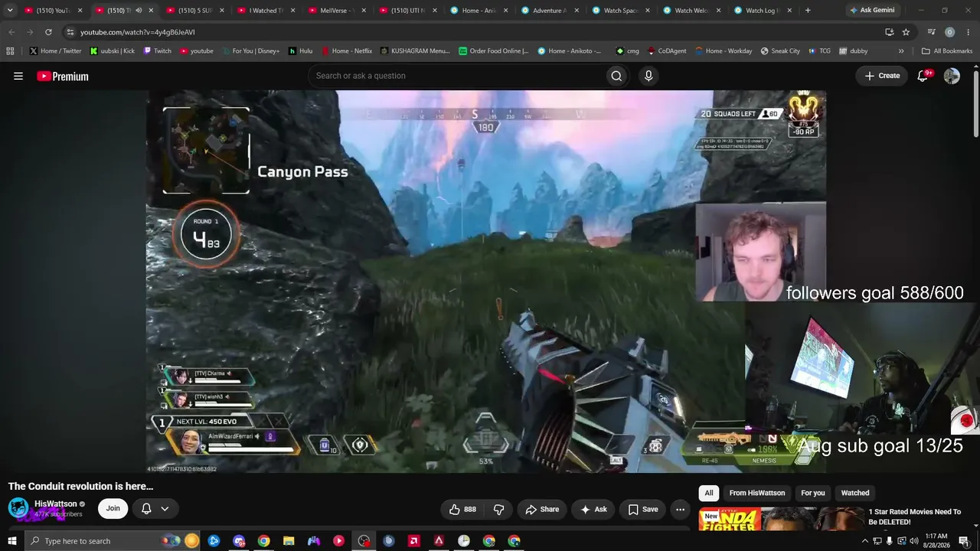Mute the playing tab's audio
Image resolution: width=980 pixels, height=551 pixels.
click(139, 11)
